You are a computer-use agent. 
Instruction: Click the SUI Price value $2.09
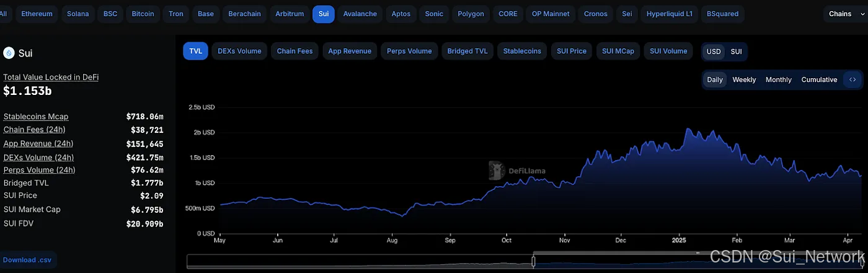152,196
